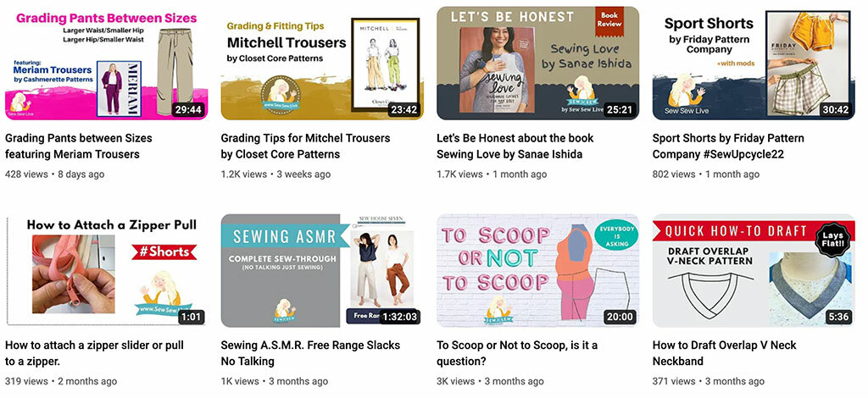Click title 'To Scoop or Not to Scoop'
This screenshot has width=868, height=398.
517,353
